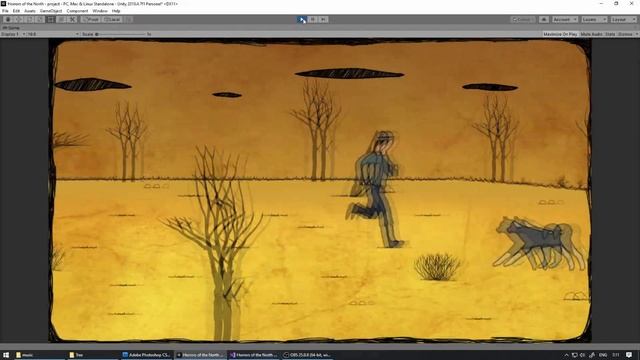Viewport: 640px width, 360px height.
Task: Open the Collab menu
Action: click(x=523, y=20)
